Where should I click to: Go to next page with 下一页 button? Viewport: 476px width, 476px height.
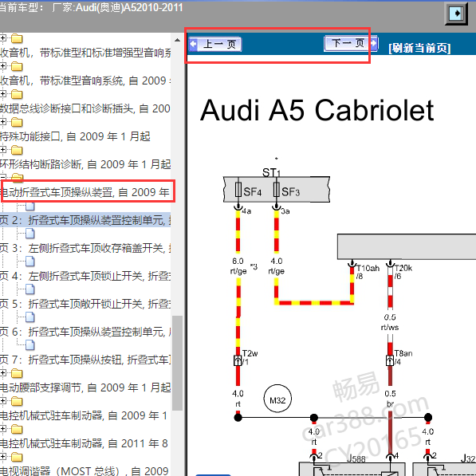pos(351,43)
